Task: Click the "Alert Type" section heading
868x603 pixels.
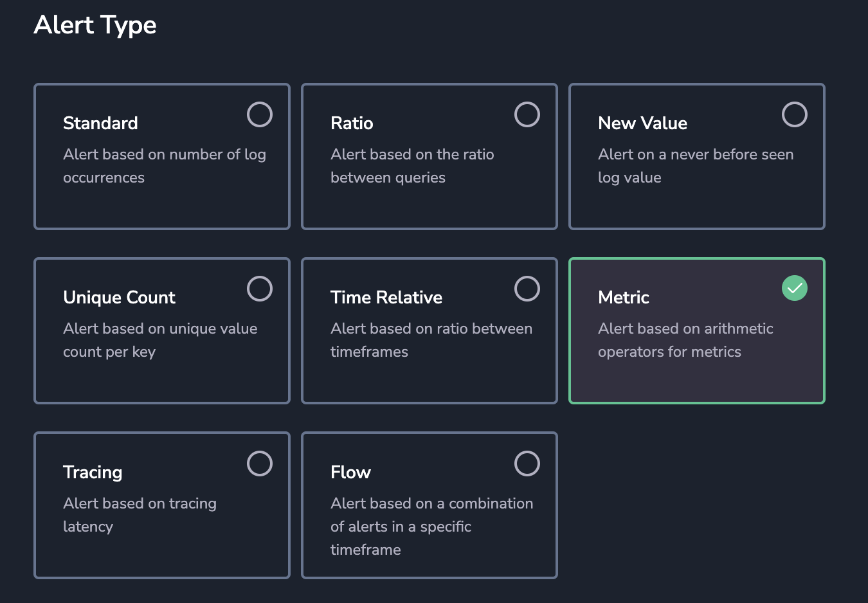Action: click(x=95, y=25)
